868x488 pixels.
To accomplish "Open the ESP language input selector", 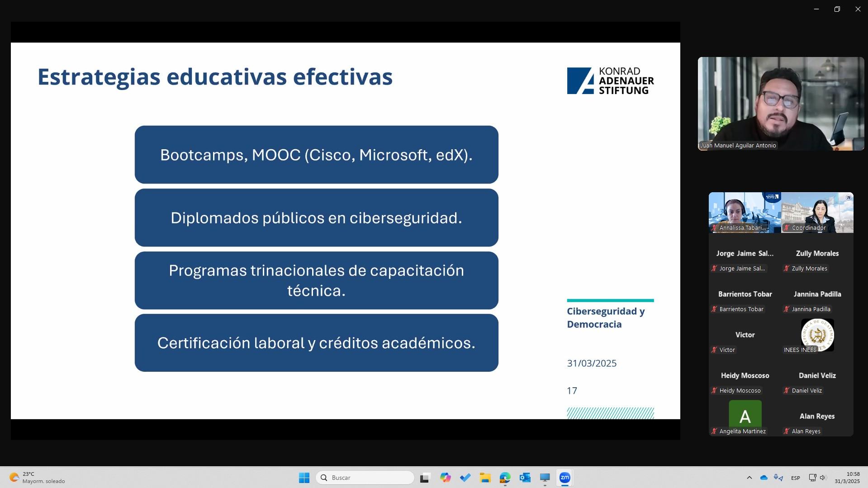I will (x=795, y=478).
